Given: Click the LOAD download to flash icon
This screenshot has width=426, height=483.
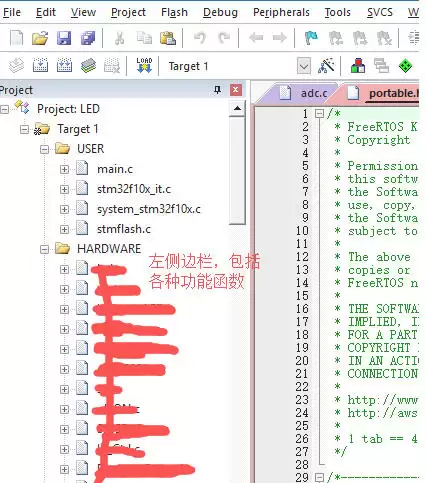Looking at the screenshot, I should click(x=144, y=65).
